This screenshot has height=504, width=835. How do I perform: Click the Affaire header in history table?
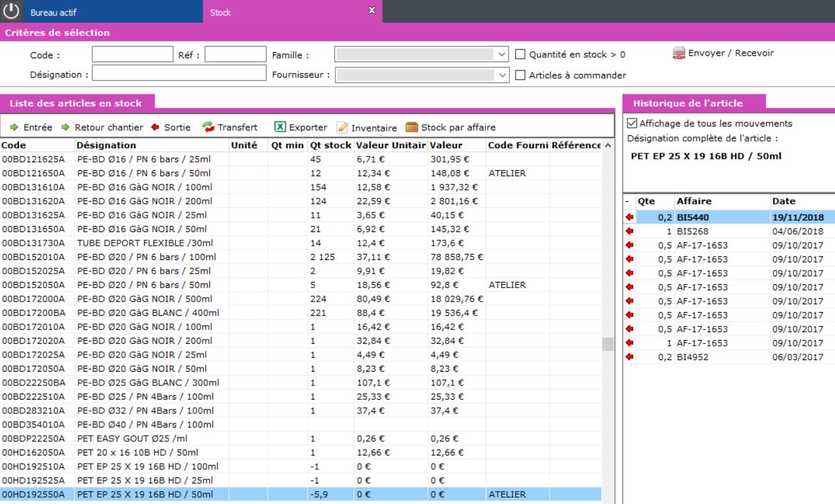pyautogui.click(x=722, y=201)
